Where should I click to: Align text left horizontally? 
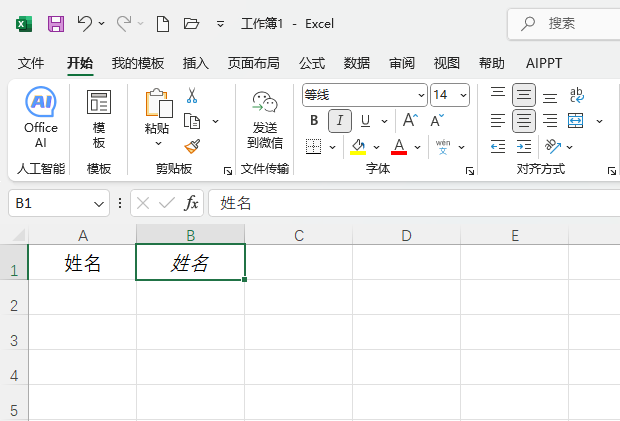tap(498, 121)
